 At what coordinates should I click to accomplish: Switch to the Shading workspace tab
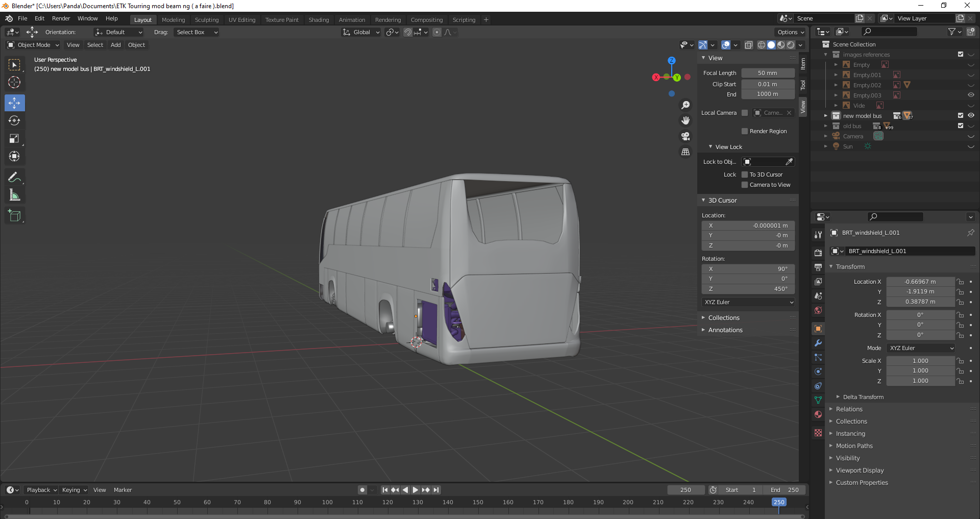click(318, 20)
